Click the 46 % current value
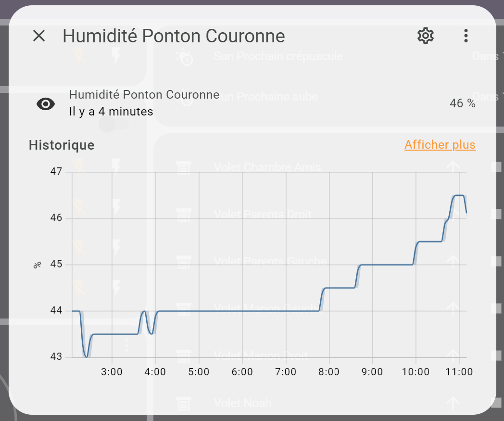 pyautogui.click(x=462, y=103)
